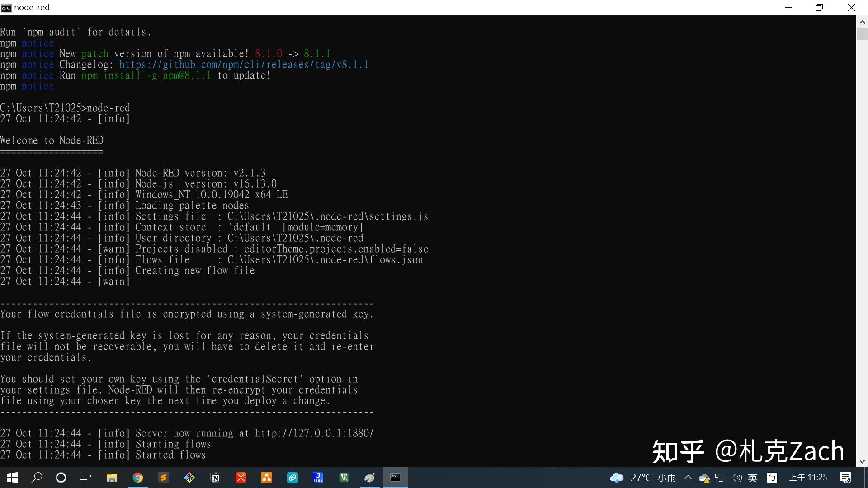Screen dimensions: 868x488
Task: Click the speaker volume icon
Action: (736, 478)
